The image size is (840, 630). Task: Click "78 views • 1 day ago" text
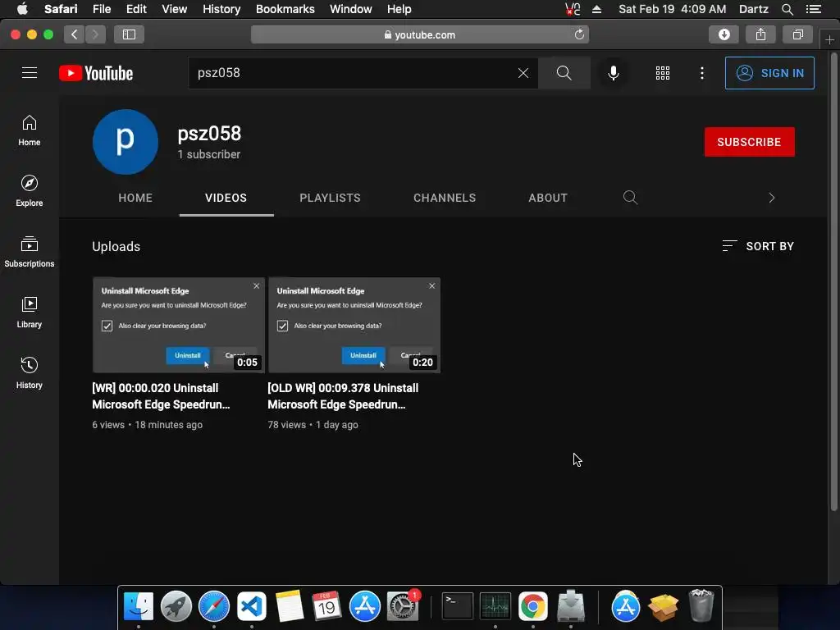coord(313,425)
